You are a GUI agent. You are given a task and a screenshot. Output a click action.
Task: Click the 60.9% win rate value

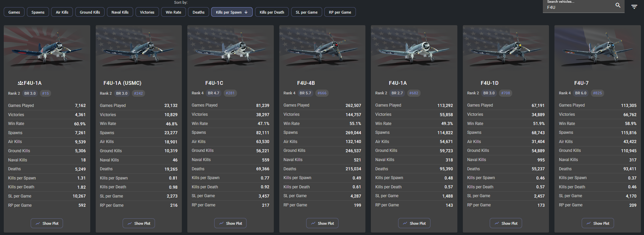pos(80,124)
